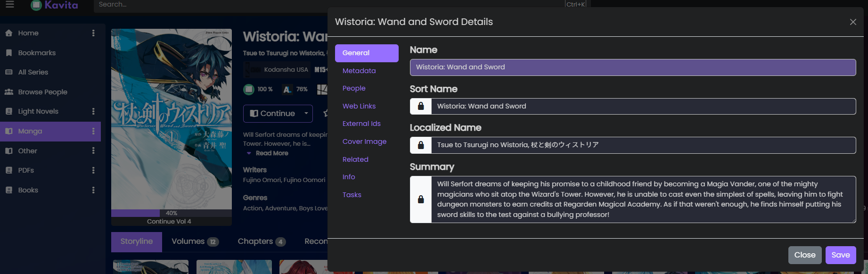Open the Cover Image tab
Viewport: 868px width, 274px height.
(364, 141)
